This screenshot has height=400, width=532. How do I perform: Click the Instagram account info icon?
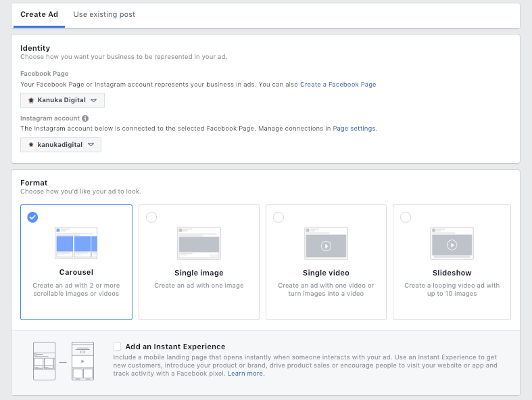point(85,118)
